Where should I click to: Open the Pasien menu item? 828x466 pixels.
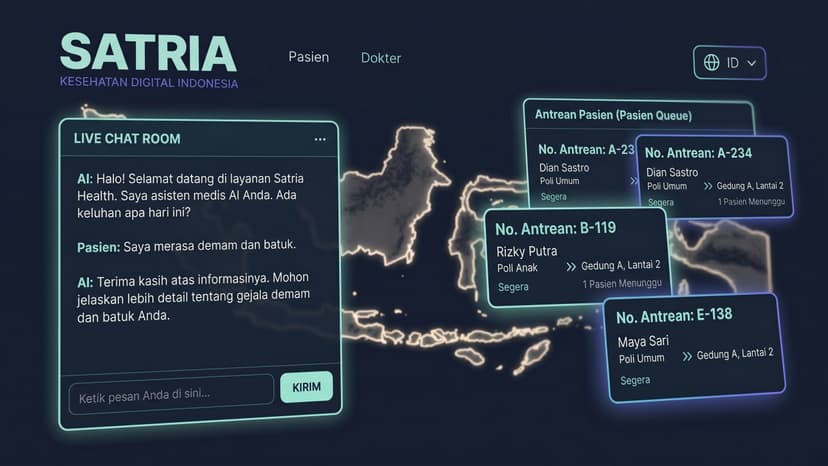coord(308,57)
